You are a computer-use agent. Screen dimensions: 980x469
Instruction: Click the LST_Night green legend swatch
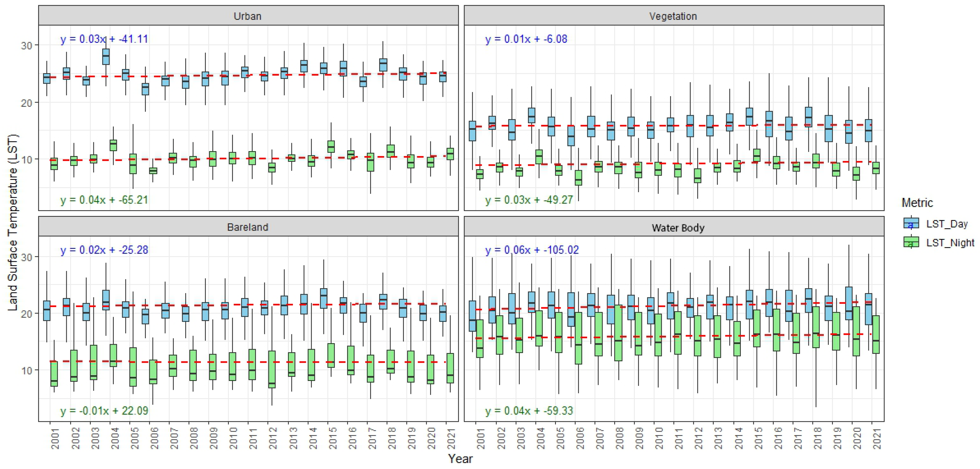point(911,242)
